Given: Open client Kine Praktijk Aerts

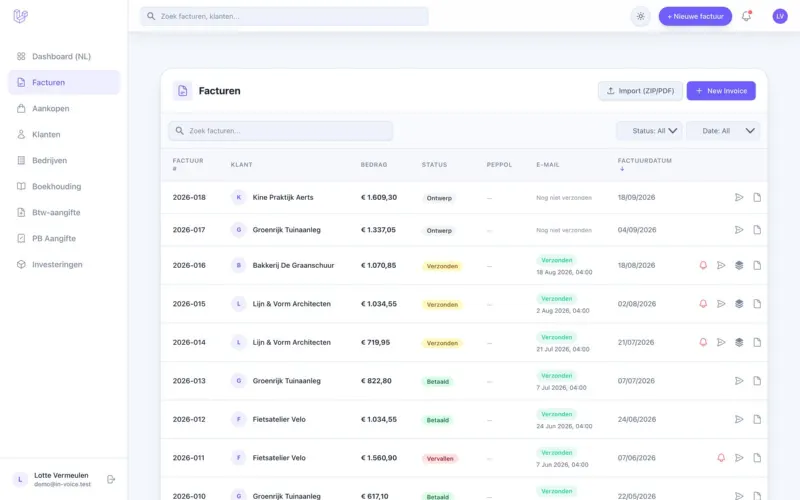Looking at the screenshot, I should pos(283,197).
